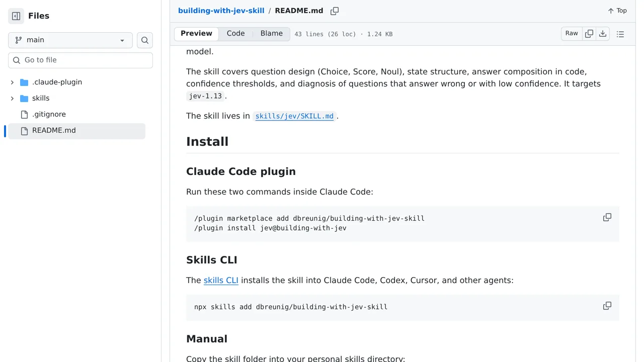Open the skills/jev/SKILL.md link
The image size is (644, 362).
pyautogui.click(x=294, y=116)
